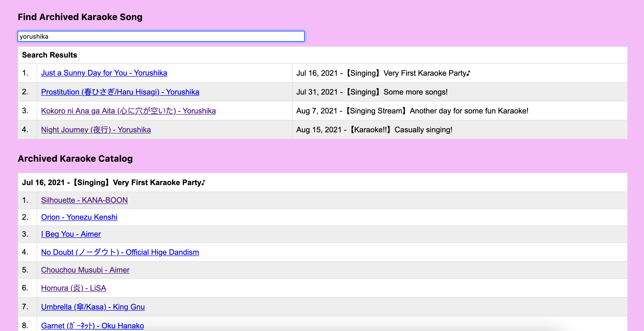
Task: Click Aug 15 Casually singing result cell
Action: pos(374,130)
